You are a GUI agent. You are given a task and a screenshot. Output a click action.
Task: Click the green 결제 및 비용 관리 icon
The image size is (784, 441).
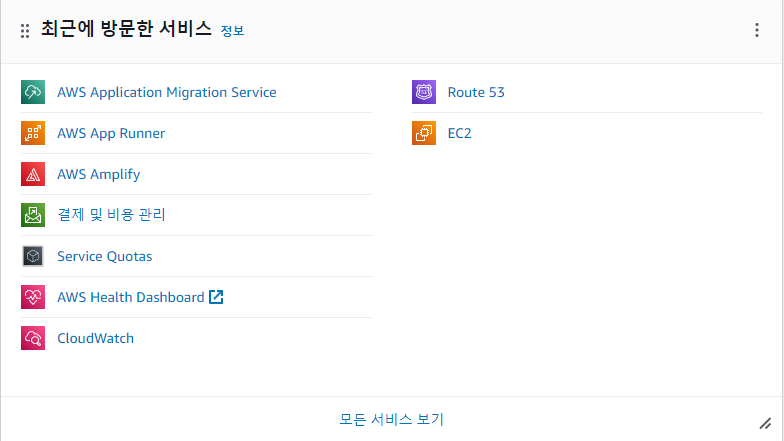point(33,215)
